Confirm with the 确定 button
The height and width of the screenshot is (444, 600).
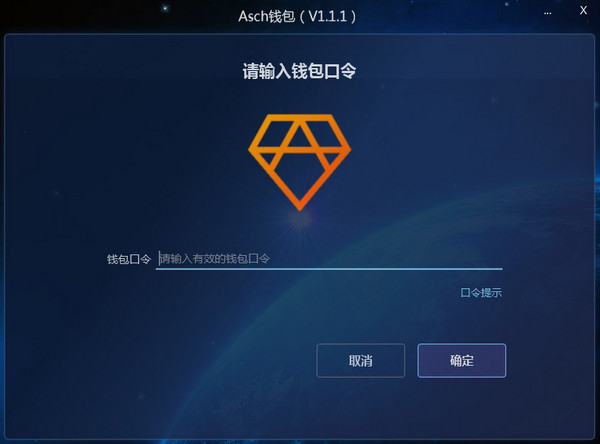point(461,361)
